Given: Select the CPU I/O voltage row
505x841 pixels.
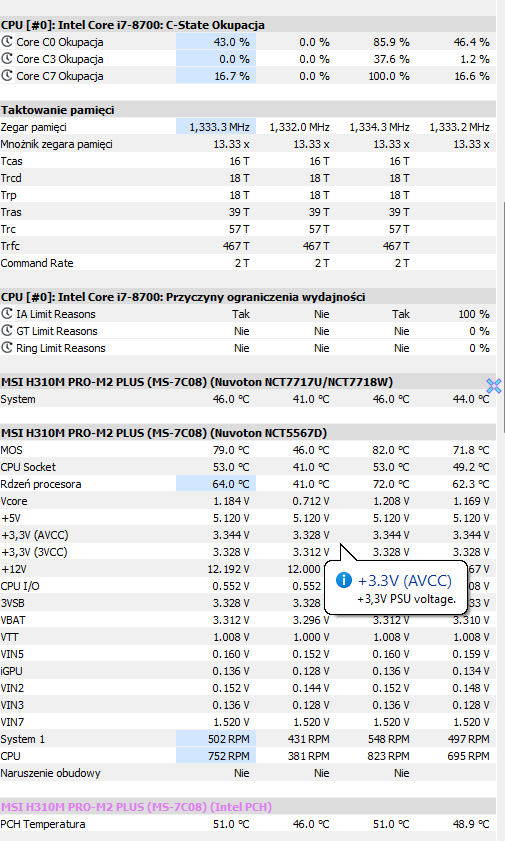Looking at the screenshot, I should (248, 586).
